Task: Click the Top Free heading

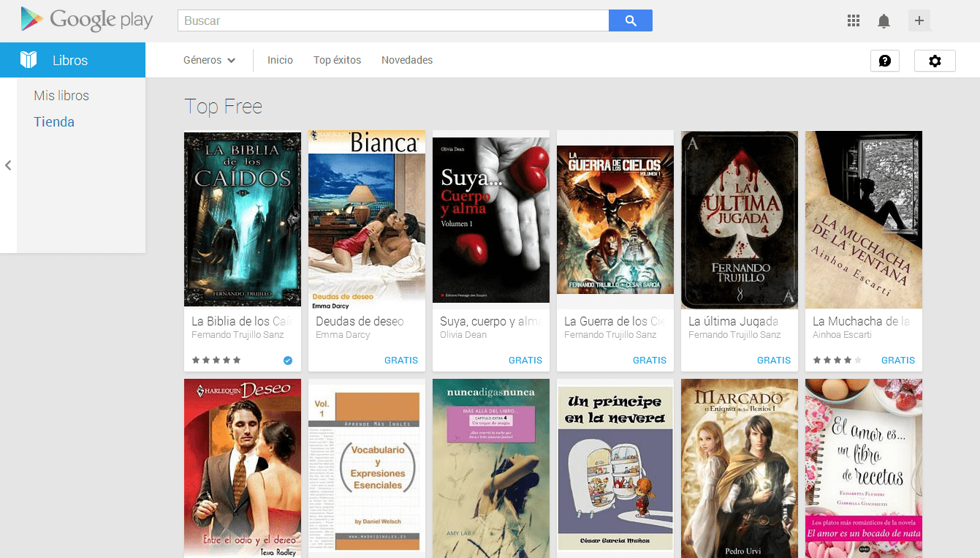Action: point(223,107)
